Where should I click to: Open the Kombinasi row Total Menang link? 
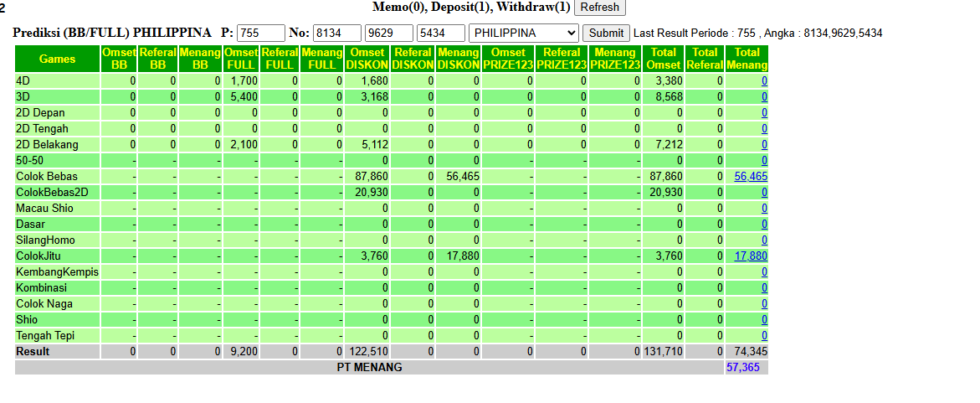point(764,288)
